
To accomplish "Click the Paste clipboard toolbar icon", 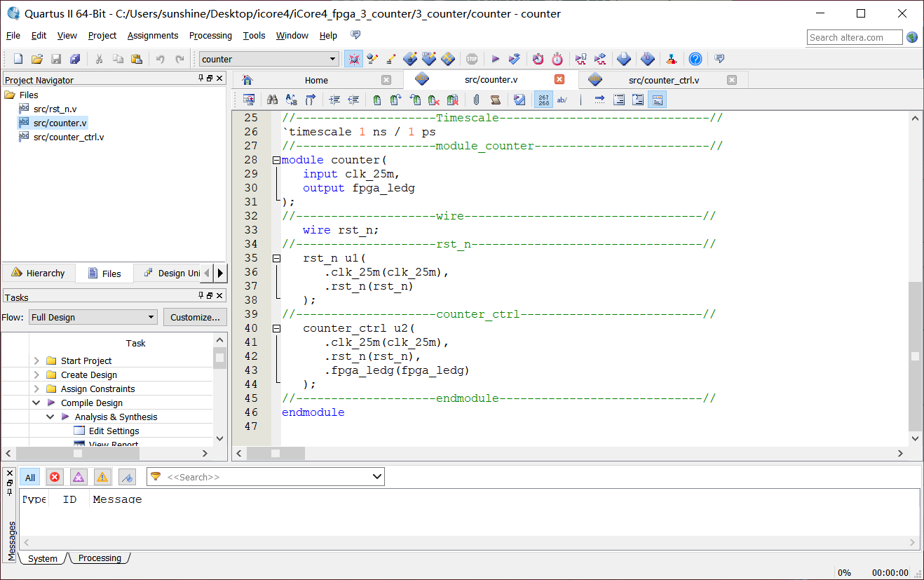I will coord(137,59).
